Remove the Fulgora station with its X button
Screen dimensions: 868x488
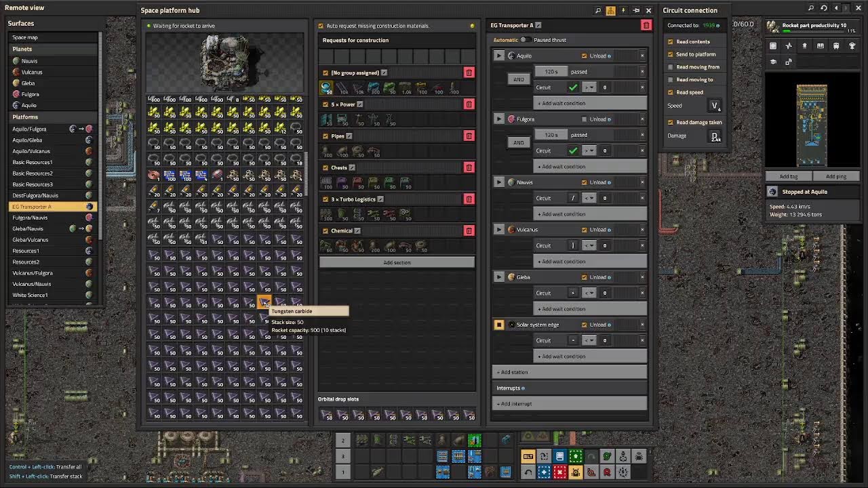tap(642, 119)
